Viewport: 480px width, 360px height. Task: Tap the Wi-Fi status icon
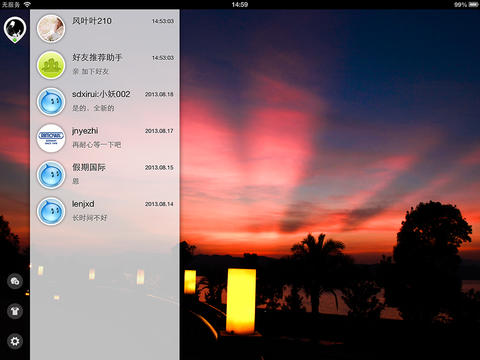tap(27, 4)
